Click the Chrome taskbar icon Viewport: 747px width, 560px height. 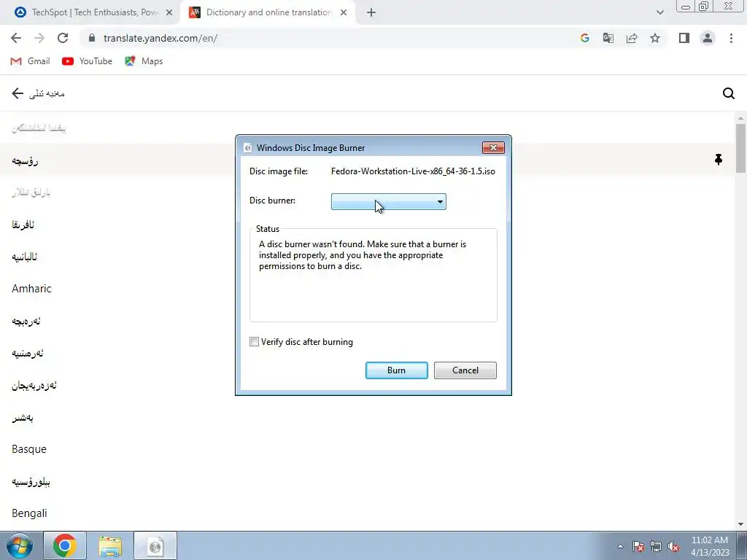[65, 545]
